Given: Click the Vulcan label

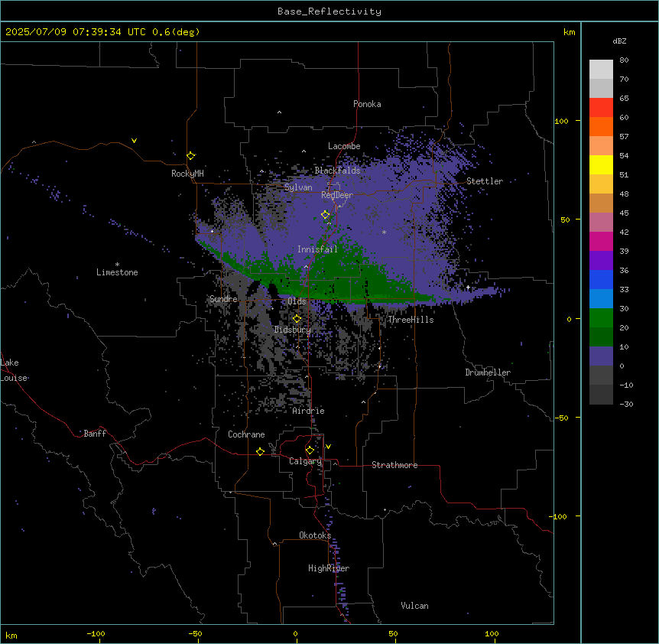Looking at the screenshot, I should (x=414, y=606).
